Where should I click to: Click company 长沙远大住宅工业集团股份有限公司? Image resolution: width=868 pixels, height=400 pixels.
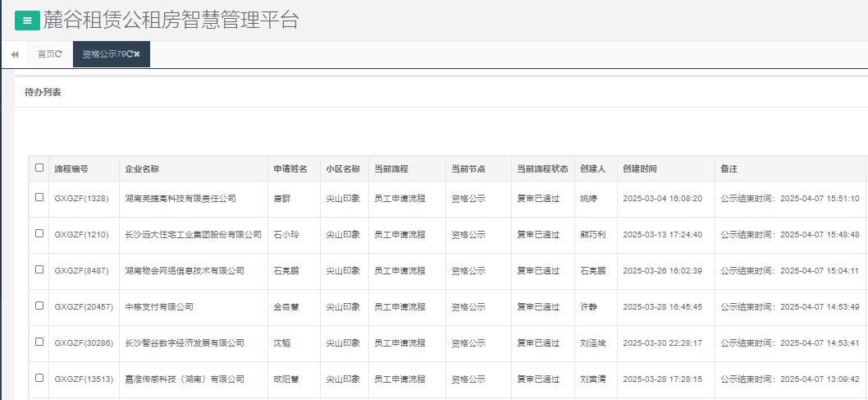pos(193,234)
